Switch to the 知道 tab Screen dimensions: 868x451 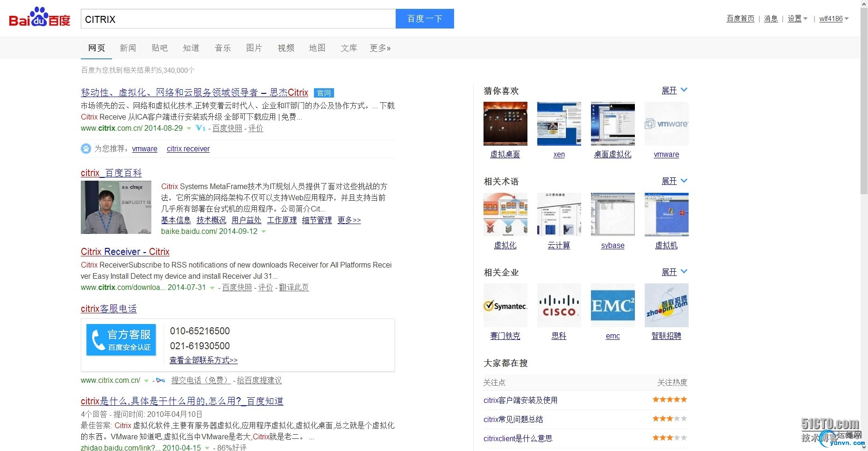click(x=191, y=48)
